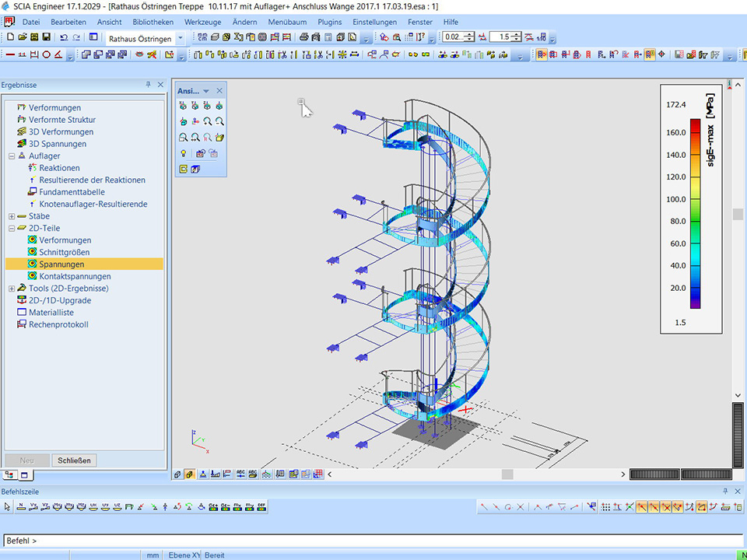Click the Undo arrow in toolbar
This screenshot has width=747, height=560.
point(64,37)
